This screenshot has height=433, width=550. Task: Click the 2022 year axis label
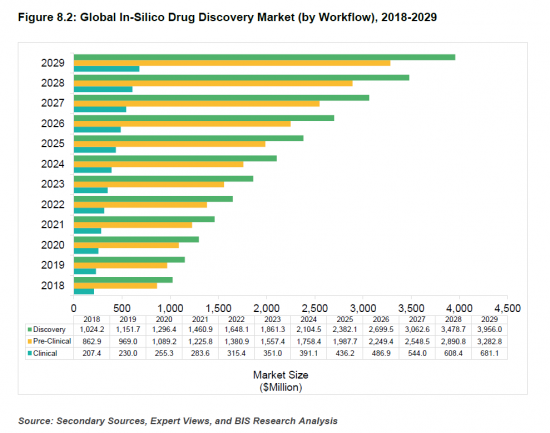tap(53, 205)
